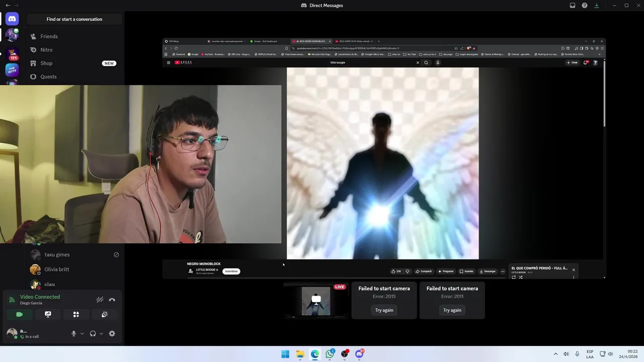Viewport: 644px width, 362px height.
Task: Click YouTube voice search microphone in stream
Action: coord(438,63)
